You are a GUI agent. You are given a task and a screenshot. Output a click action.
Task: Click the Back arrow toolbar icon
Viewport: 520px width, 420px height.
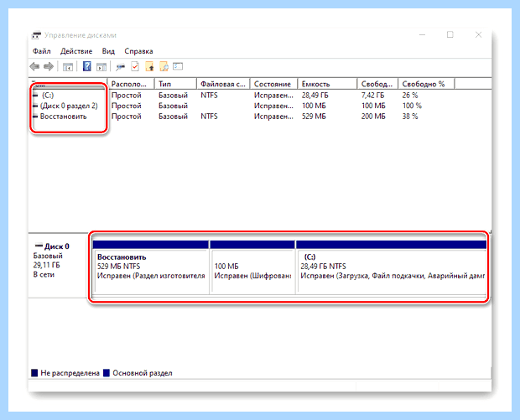34,66
